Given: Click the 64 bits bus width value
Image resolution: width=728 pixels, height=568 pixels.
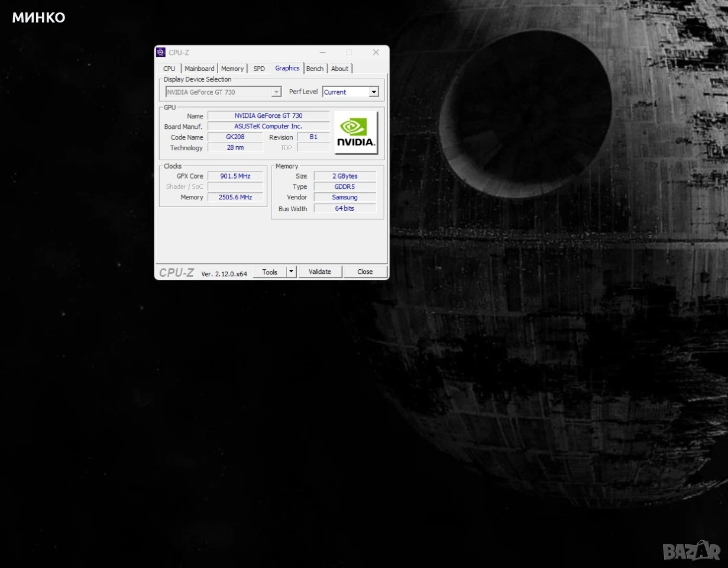Looking at the screenshot, I should pos(345,209).
